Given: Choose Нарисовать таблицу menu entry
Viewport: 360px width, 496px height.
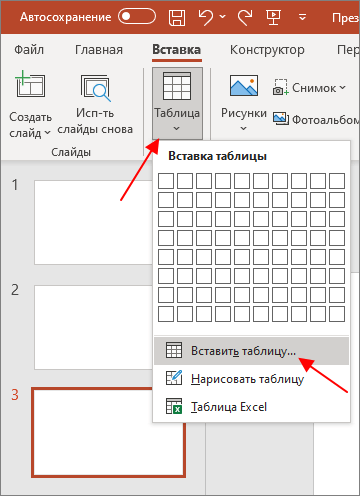Looking at the screenshot, I should (251, 379).
